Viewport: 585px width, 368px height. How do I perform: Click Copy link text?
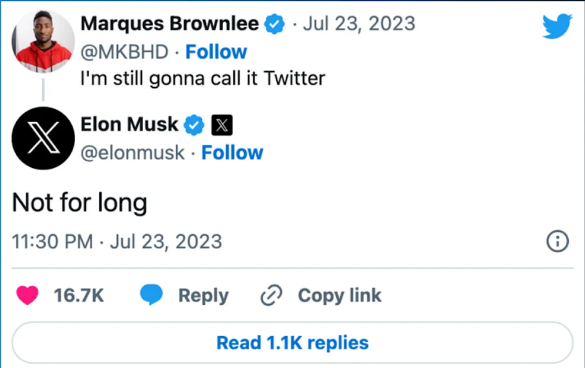point(340,296)
